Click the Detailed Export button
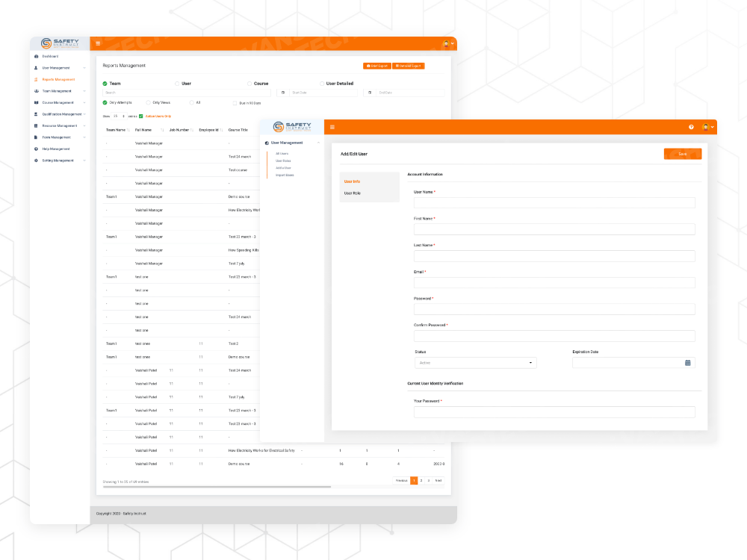Image resolution: width=747 pixels, height=560 pixels. 409,66
